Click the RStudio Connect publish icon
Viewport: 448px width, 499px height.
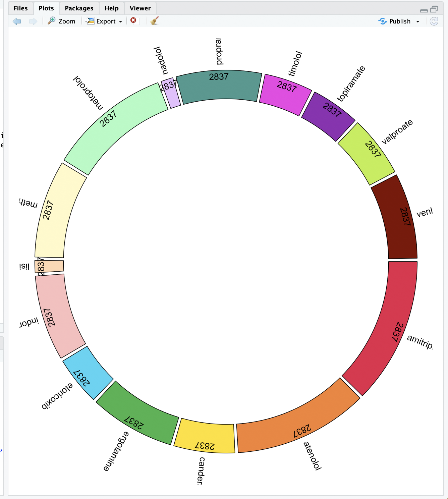click(382, 21)
